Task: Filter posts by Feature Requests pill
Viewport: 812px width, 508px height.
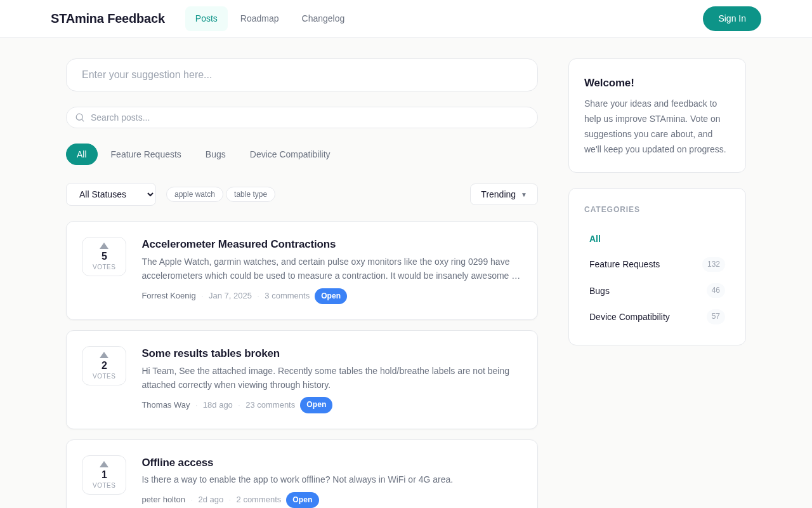Action: (146, 154)
